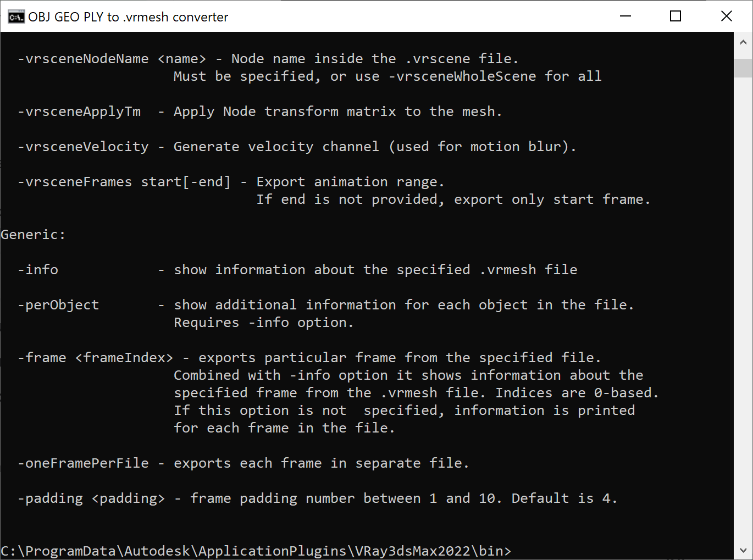Click the Generic: section heading

tap(33, 235)
